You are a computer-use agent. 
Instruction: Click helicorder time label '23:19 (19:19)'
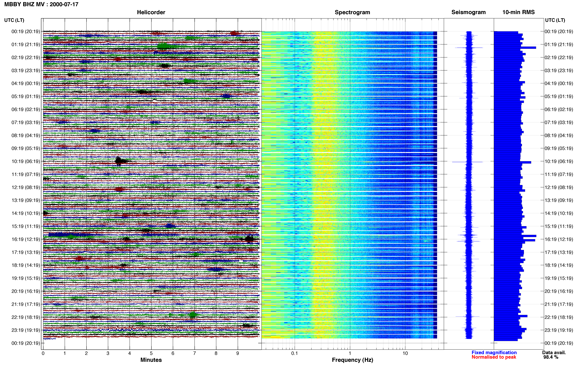(x=26, y=330)
